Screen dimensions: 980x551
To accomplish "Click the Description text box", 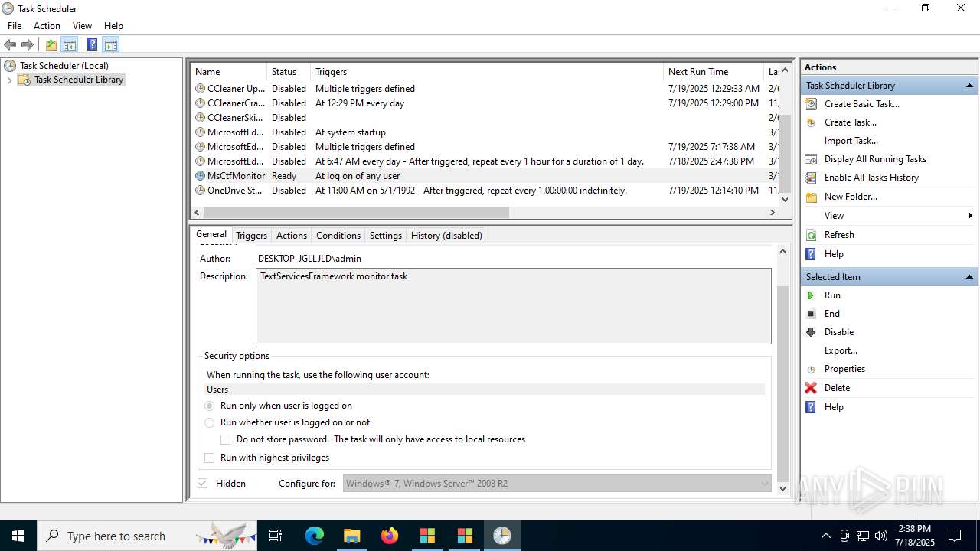I will [514, 306].
